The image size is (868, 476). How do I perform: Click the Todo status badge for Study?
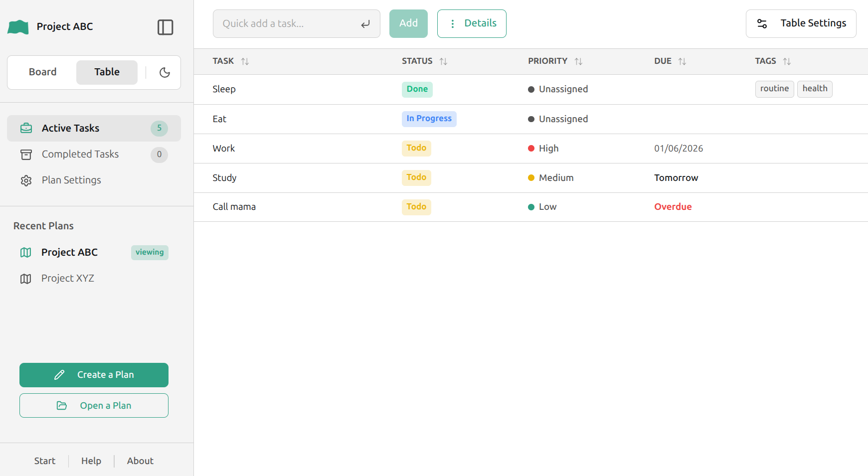coord(416,177)
